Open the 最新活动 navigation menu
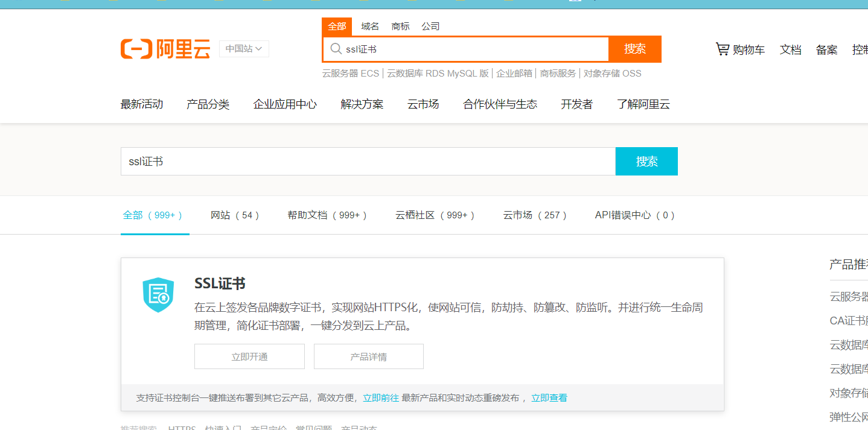868x430 pixels. pyautogui.click(x=142, y=104)
